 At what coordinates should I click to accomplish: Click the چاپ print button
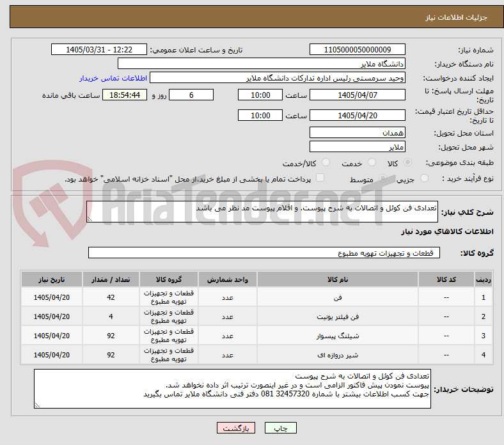(281, 428)
